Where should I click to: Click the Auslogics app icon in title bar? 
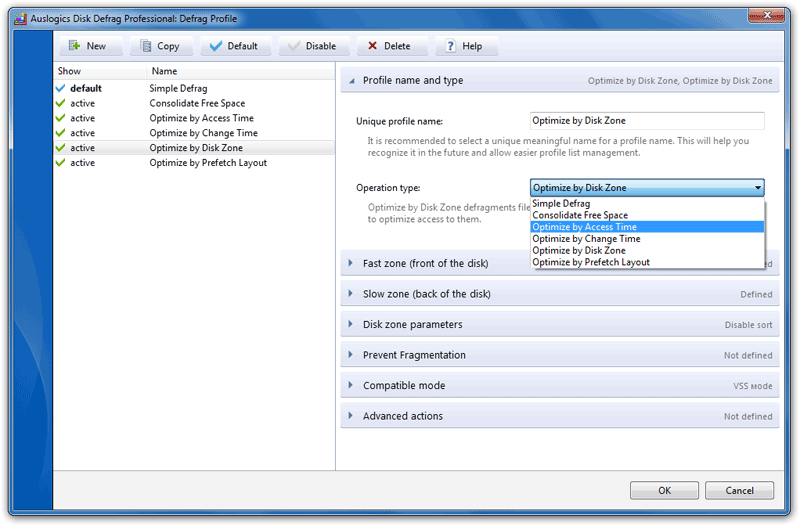[19, 19]
